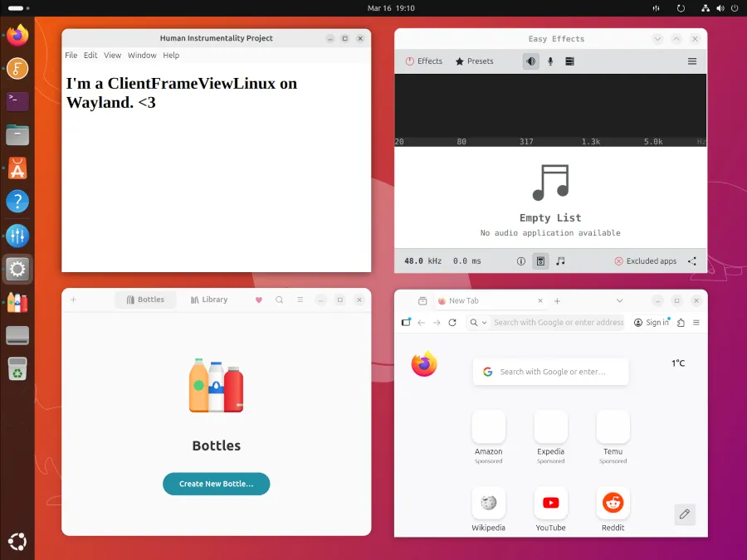Screen dimensions: 747x560
Task: Expand Firefox list all tabs chevron
Action: pos(619,301)
